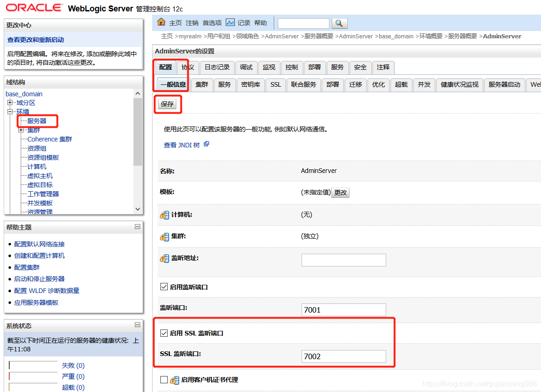The width and height of the screenshot is (541, 392).
Task: Switch to the 安全 tab
Action: [360, 68]
